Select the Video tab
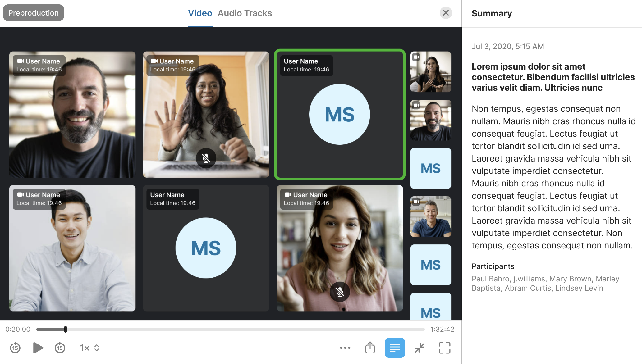The image size is (642, 364). click(200, 13)
